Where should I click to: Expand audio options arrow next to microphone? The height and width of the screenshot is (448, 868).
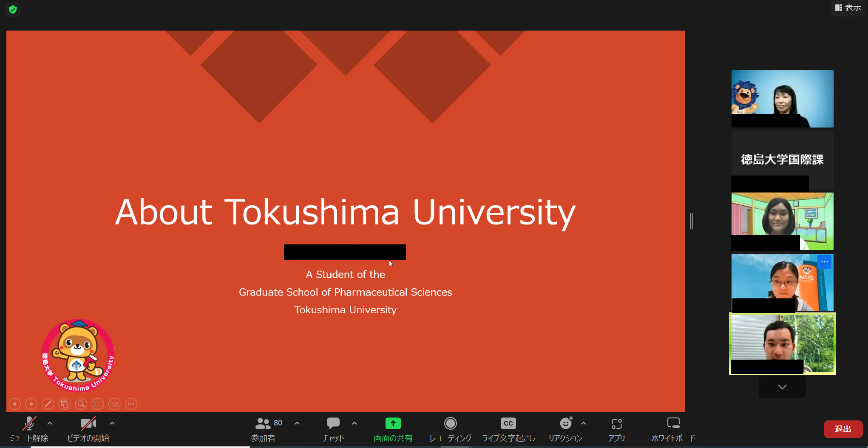coord(50,423)
